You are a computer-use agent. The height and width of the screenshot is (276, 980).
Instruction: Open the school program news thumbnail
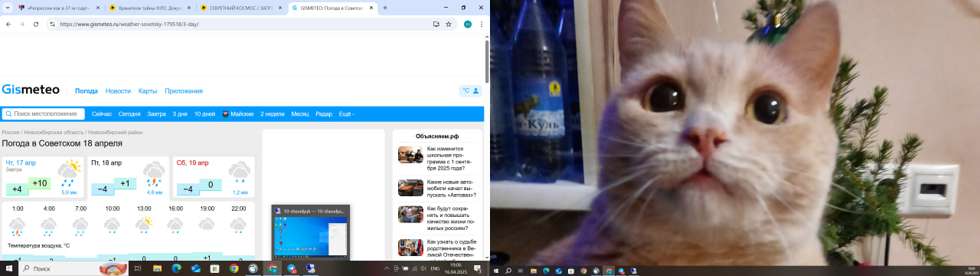410,155
